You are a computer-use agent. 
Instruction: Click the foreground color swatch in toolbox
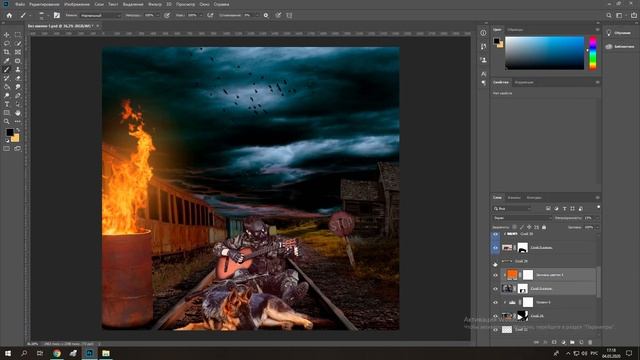(9, 132)
